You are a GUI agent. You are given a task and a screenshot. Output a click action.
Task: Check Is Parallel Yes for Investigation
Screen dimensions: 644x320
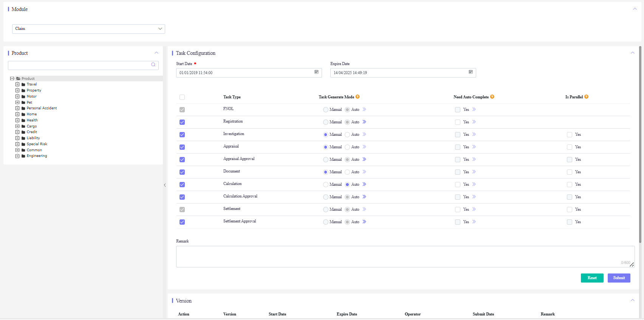570,135
